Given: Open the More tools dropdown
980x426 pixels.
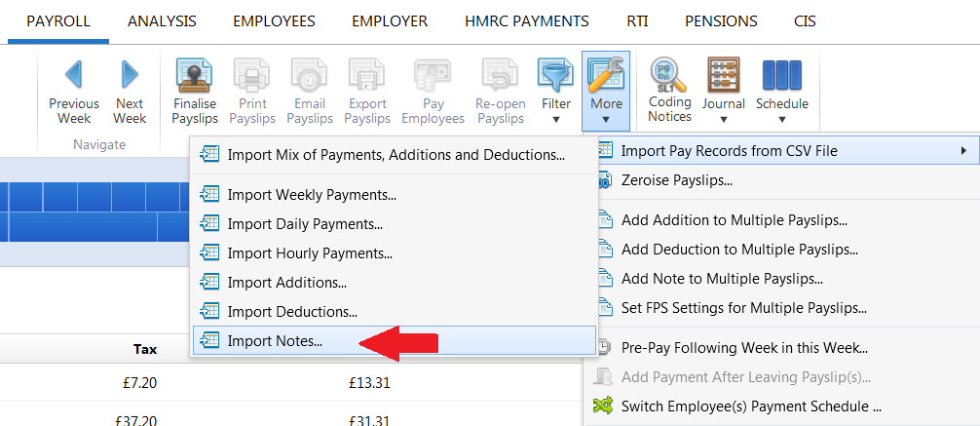Looking at the screenshot, I should point(606,90).
